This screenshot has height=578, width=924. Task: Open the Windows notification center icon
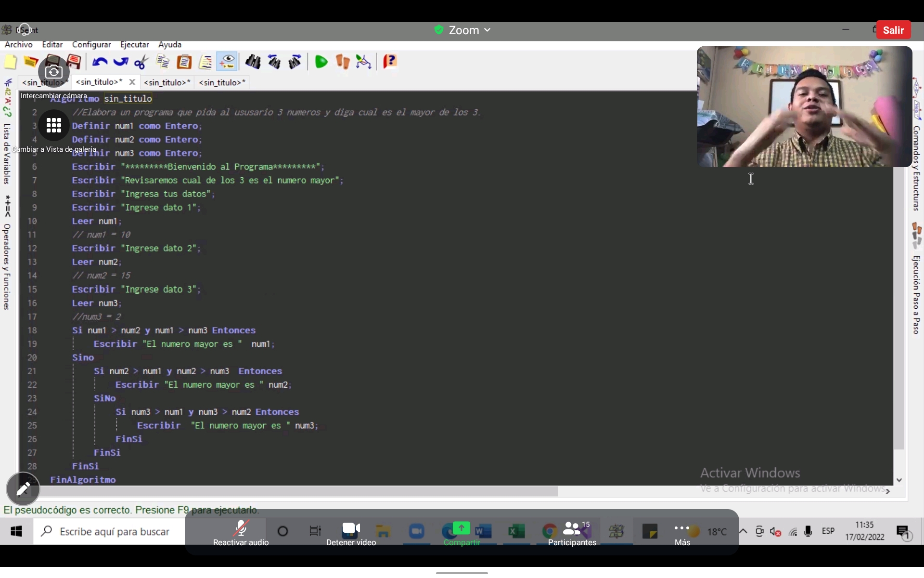(x=903, y=532)
